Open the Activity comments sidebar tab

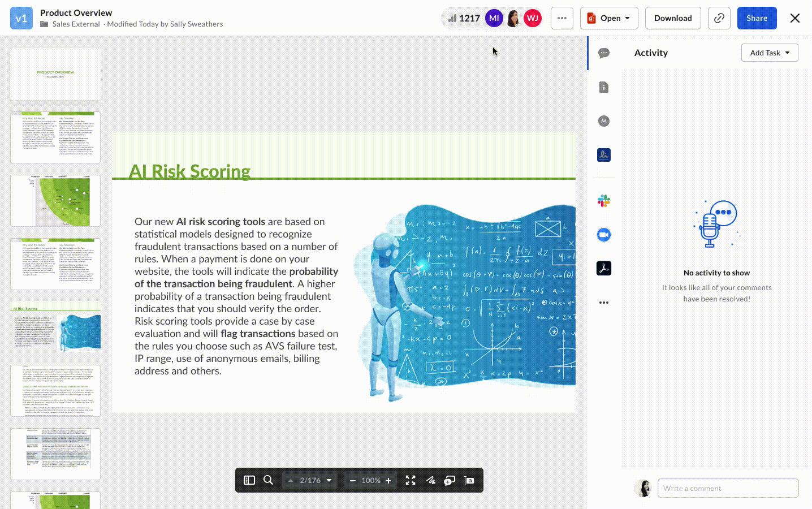(x=604, y=53)
